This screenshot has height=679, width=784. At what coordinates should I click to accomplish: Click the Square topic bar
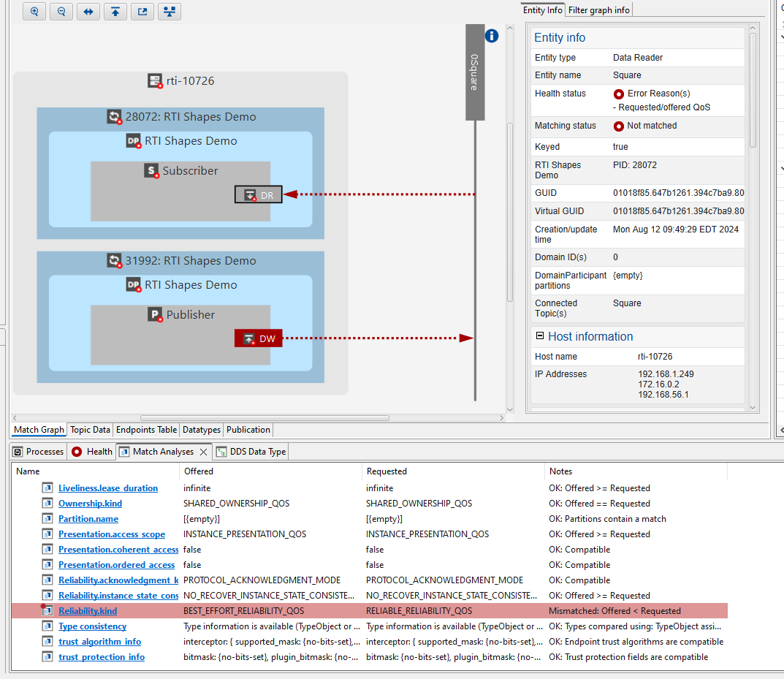pyautogui.click(x=474, y=72)
